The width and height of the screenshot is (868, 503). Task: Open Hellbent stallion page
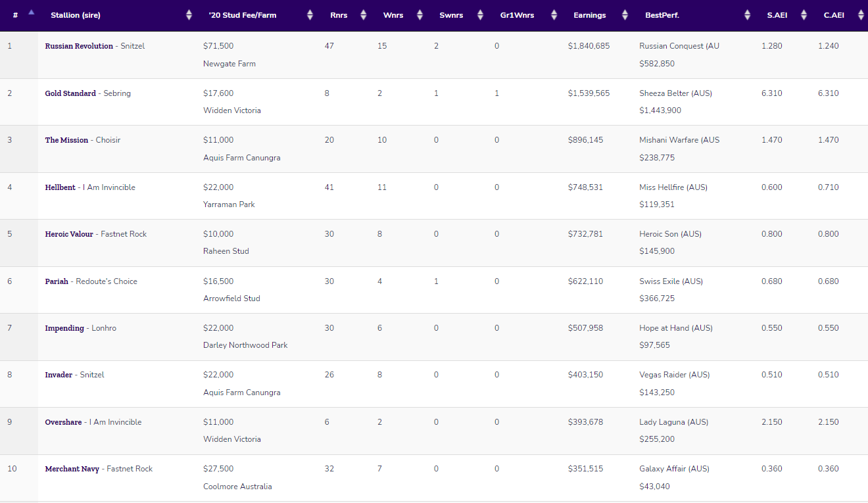click(60, 187)
